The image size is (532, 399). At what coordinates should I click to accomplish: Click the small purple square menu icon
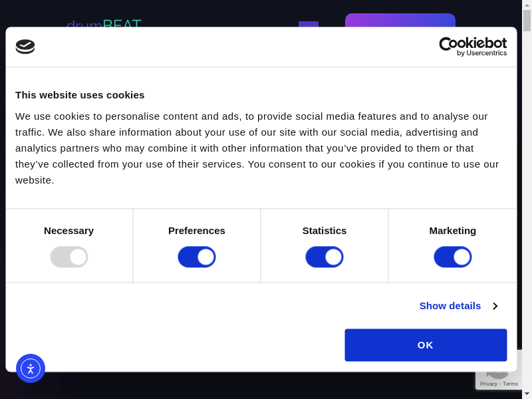click(308, 24)
